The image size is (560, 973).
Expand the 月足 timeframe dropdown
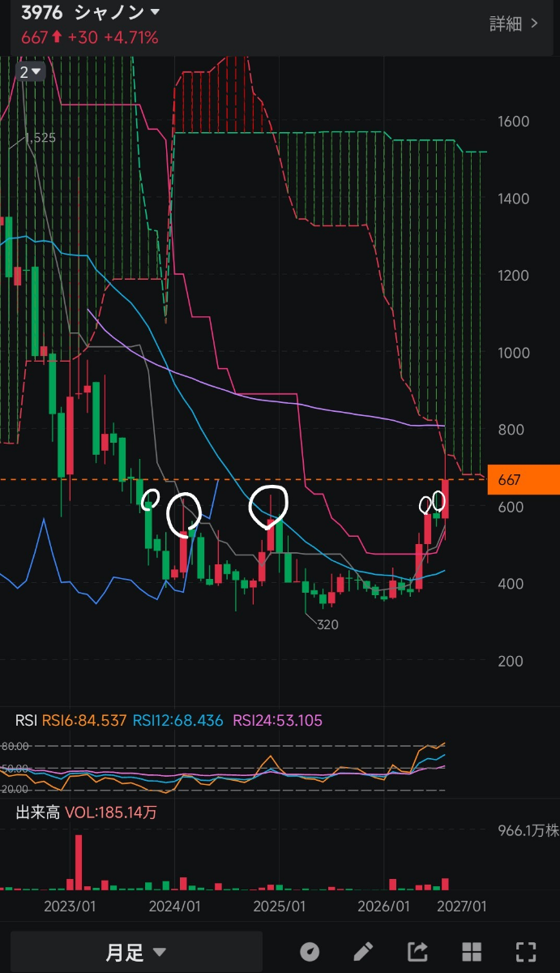(136, 953)
